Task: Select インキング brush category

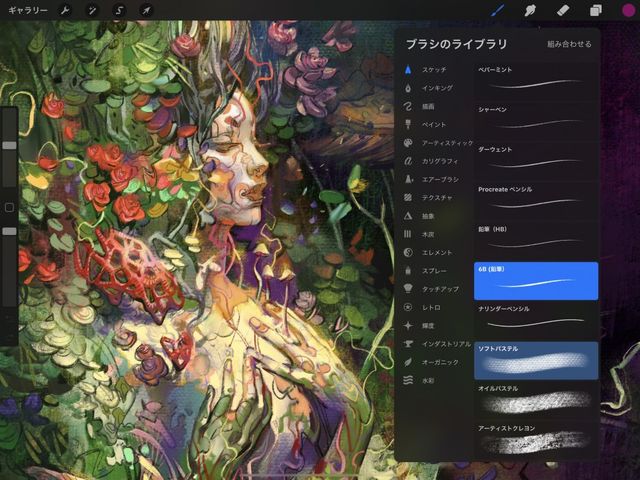Action: [437, 88]
